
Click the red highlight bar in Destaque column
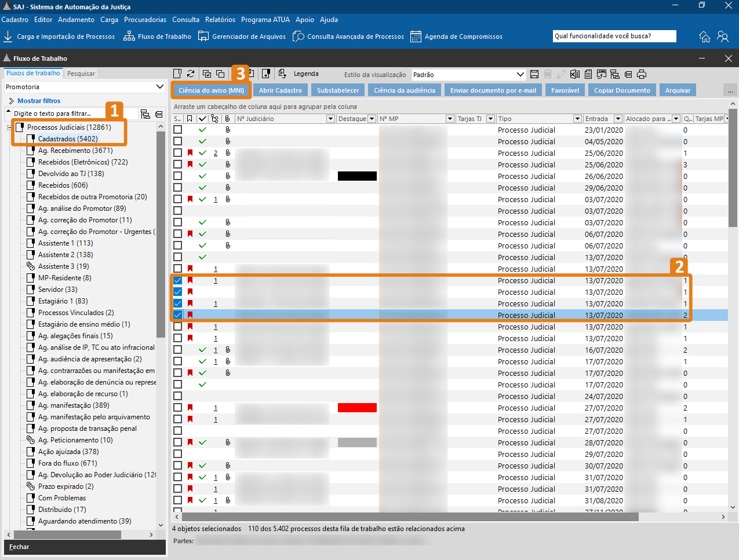point(357,408)
